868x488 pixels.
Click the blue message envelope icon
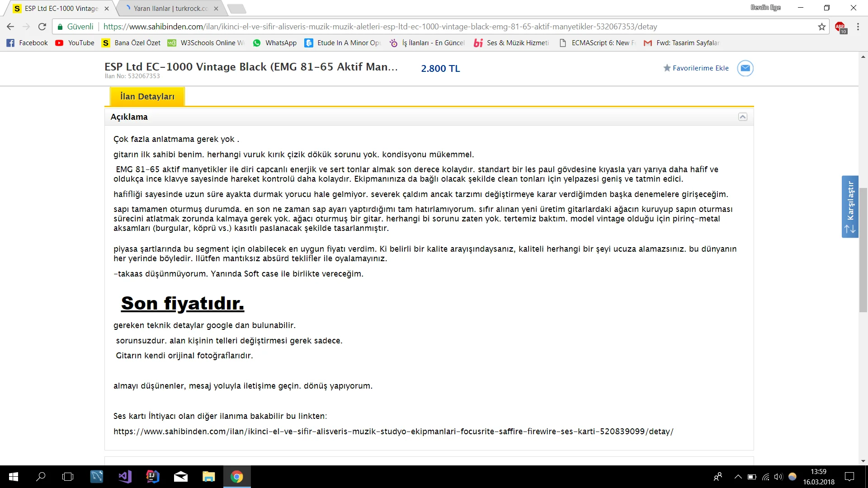pyautogui.click(x=745, y=68)
